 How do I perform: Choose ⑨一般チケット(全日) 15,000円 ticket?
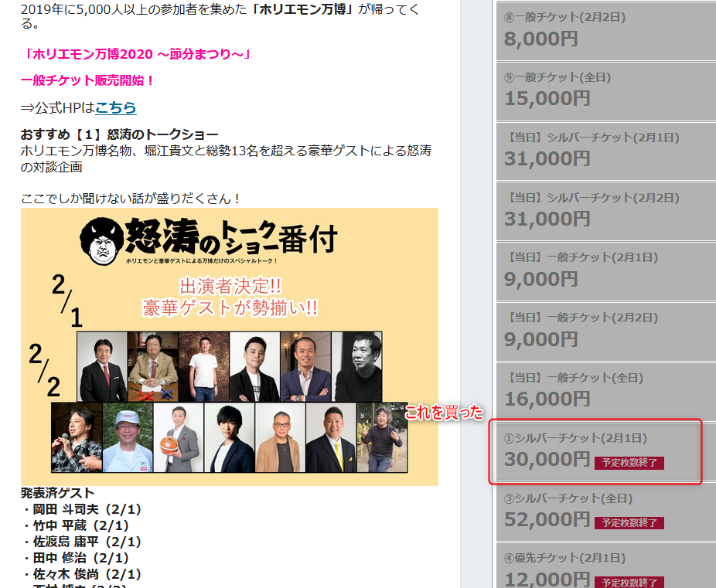pos(605,90)
